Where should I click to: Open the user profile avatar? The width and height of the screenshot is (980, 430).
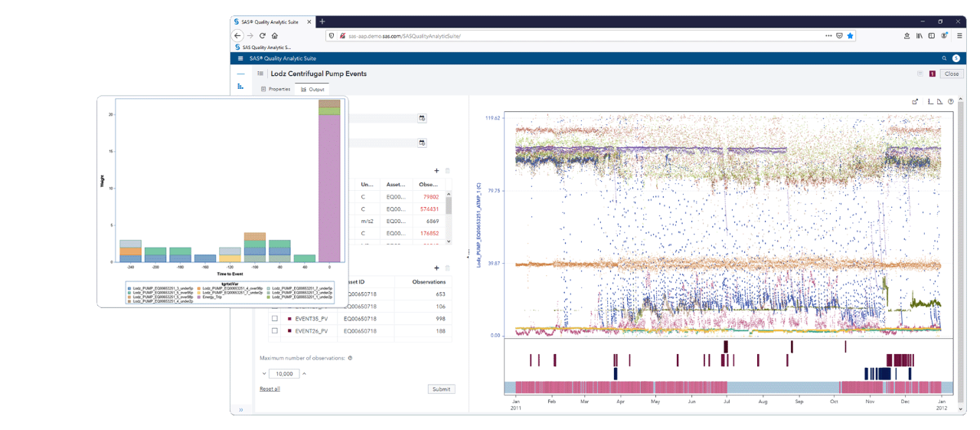pos(956,58)
